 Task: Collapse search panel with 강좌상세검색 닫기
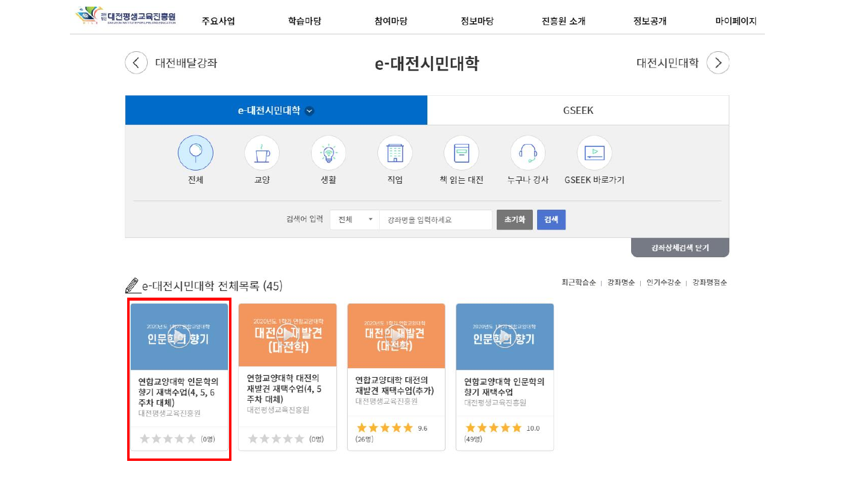click(x=680, y=248)
